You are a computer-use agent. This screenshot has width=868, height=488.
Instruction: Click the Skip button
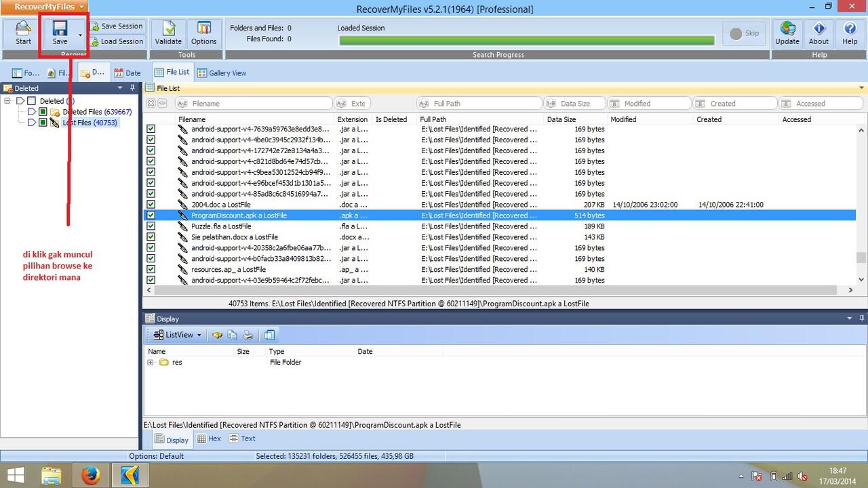pos(745,33)
